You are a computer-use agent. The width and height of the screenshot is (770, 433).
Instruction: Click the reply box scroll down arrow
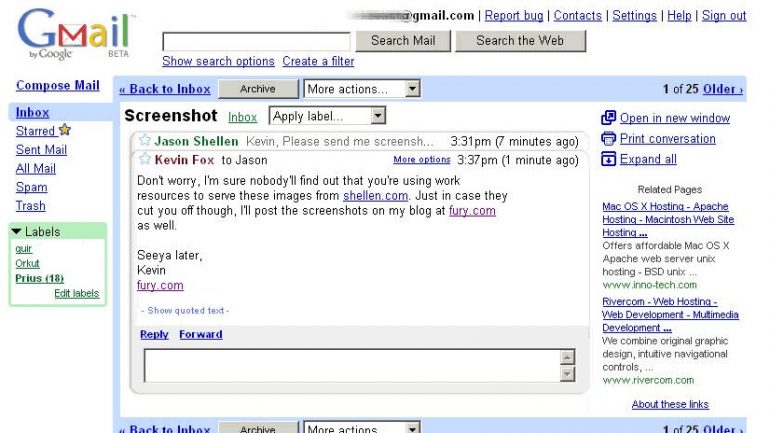pyautogui.click(x=567, y=374)
